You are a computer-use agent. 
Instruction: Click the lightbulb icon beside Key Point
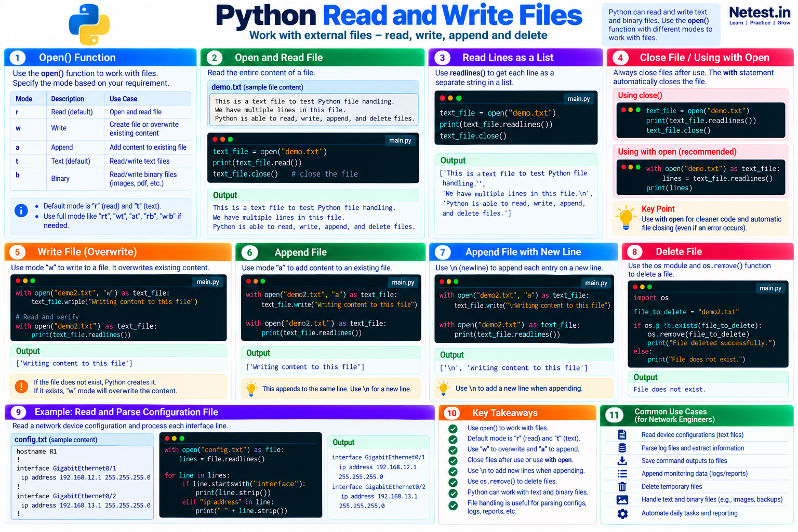click(x=626, y=218)
